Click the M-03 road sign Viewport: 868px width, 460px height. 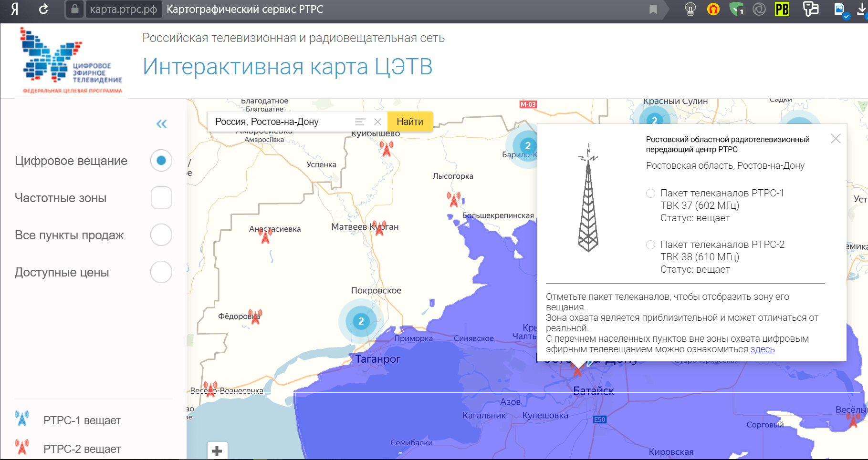[528, 104]
